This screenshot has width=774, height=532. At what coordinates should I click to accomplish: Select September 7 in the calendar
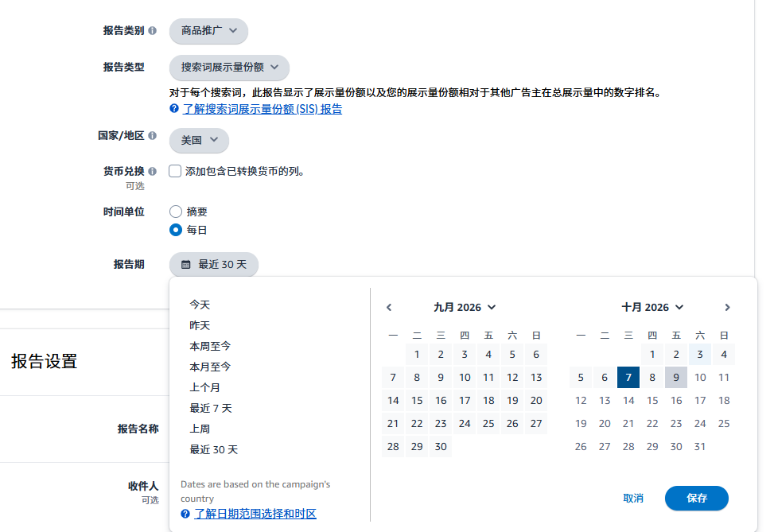pyautogui.click(x=393, y=378)
